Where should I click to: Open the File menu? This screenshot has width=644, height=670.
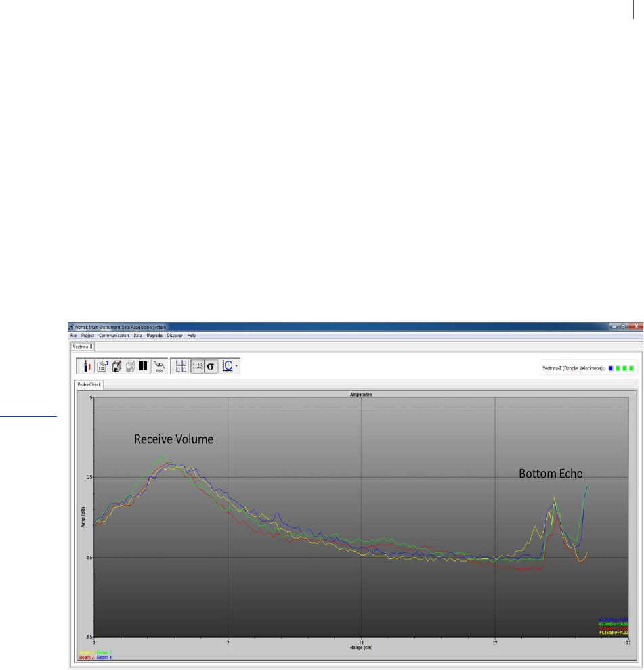tap(74, 336)
